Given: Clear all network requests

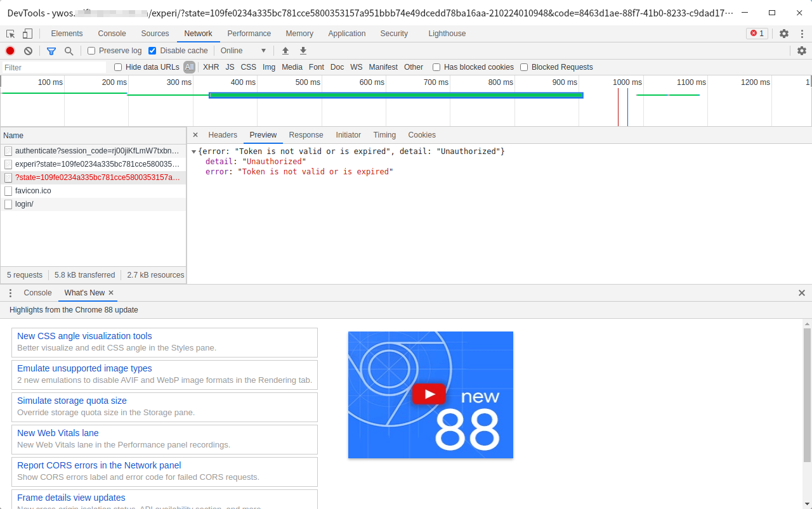Looking at the screenshot, I should (28, 50).
